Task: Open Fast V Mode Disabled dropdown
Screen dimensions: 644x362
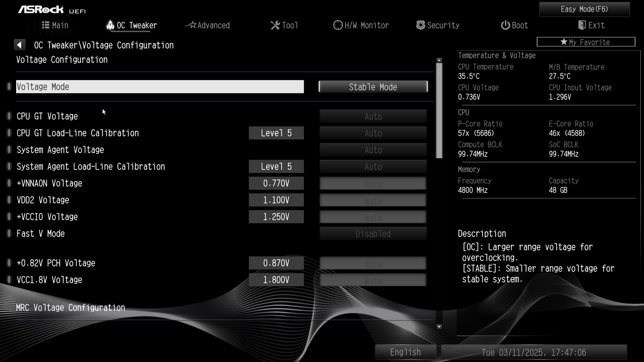Action: 373,234
